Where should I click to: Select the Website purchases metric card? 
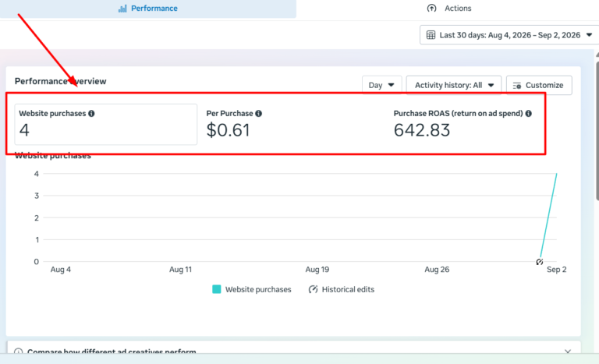(x=106, y=124)
